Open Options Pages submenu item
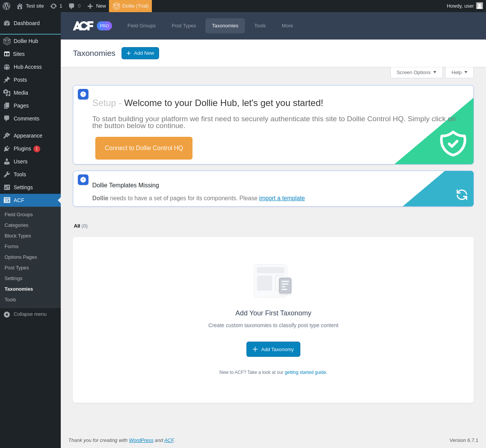Screen dimensions: 486x448 coord(30,257)
